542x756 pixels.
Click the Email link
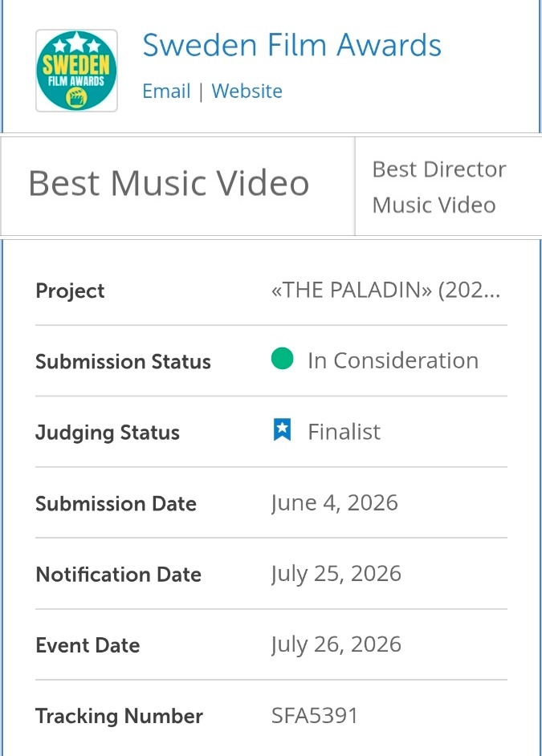coord(166,91)
